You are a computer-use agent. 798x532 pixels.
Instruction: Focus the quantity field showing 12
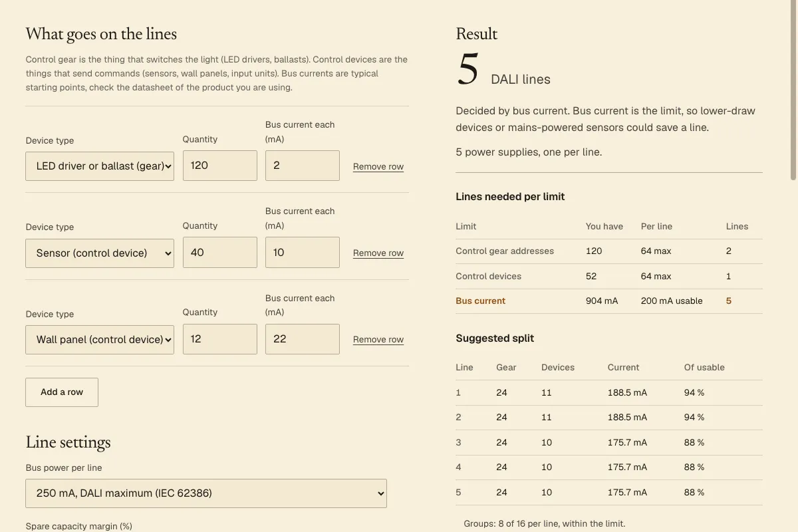click(220, 339)
